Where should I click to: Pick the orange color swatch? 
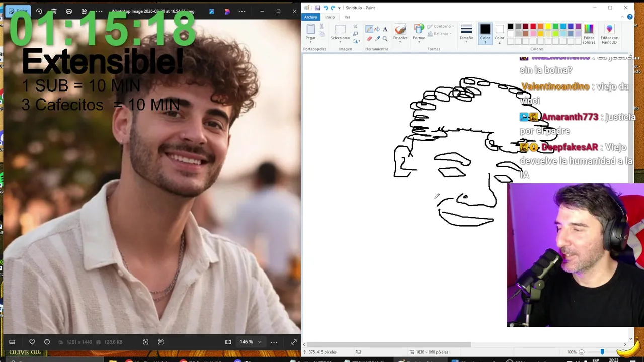pos(541,26)
